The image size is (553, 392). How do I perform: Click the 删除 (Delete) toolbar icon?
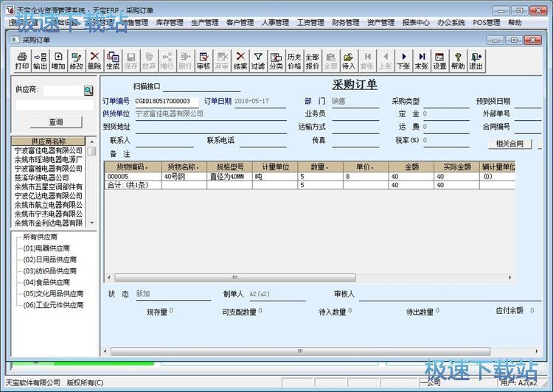tap(94, 60)
